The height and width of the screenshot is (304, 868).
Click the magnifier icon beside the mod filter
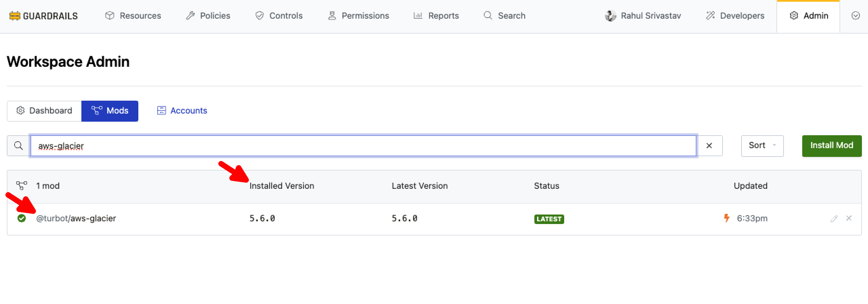point(19,146)
